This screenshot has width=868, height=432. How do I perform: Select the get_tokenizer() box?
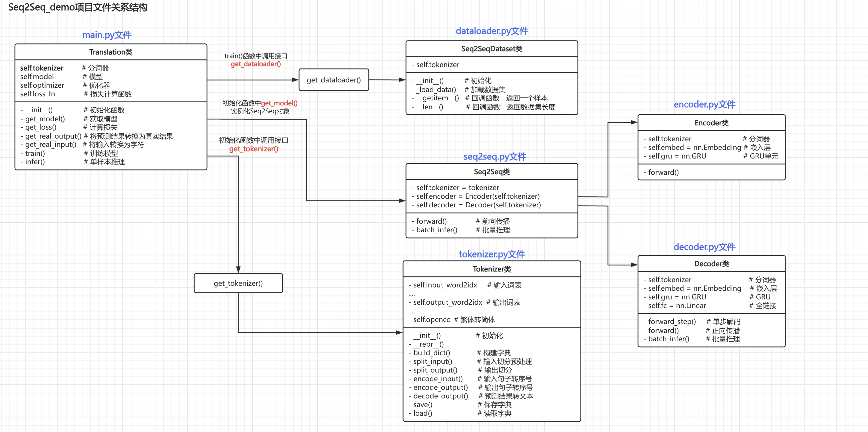pyautogui.click(x=238, y=283)
